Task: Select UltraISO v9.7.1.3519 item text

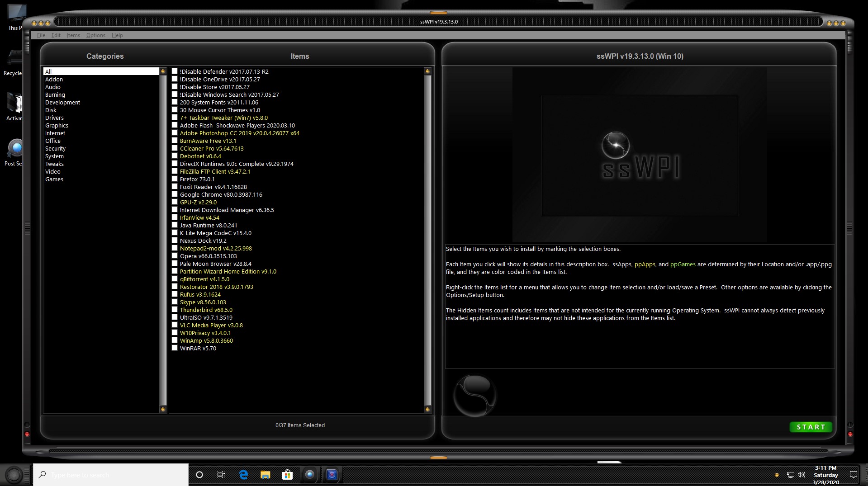Action: (x=206, y=317)
